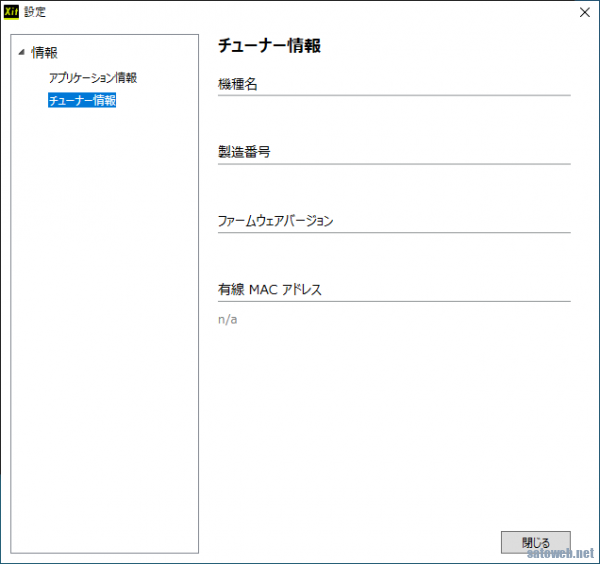This screenshot has width=600, height=564.
Task: Click the bold チューナー情報 page heading
Action: pyautogui.click(x=269, y=46)
